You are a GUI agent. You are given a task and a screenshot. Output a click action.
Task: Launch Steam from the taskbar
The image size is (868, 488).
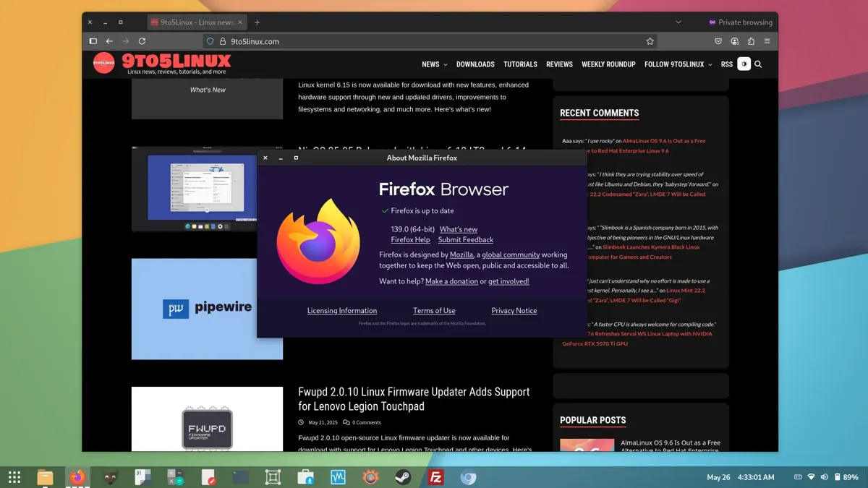coord(403,477)
